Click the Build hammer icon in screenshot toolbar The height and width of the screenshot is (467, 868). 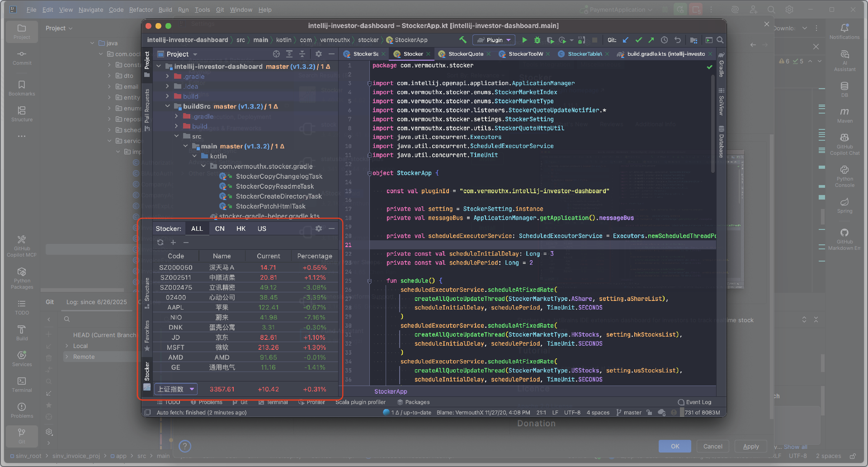point(462,40)
